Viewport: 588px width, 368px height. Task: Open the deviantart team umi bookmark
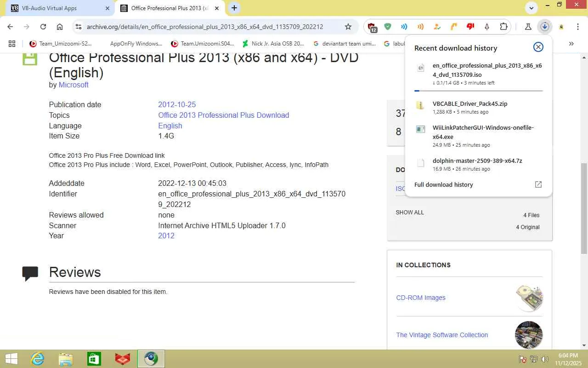(344, 44)
